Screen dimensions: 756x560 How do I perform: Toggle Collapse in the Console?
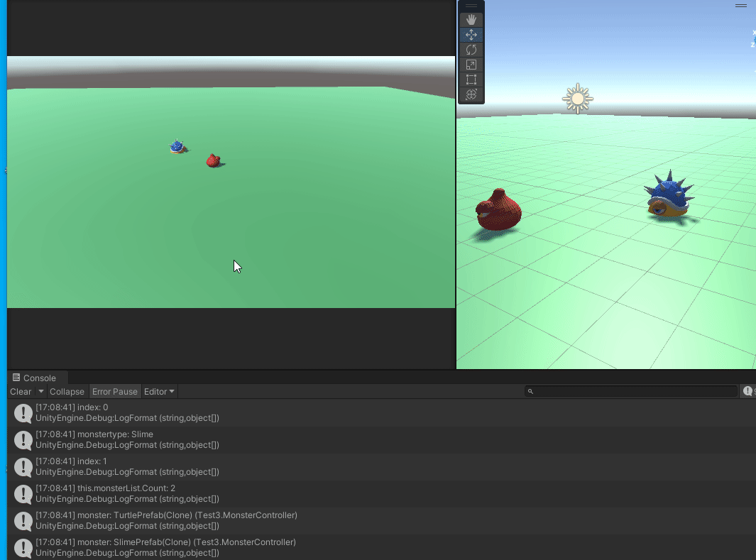pos(67,392)
